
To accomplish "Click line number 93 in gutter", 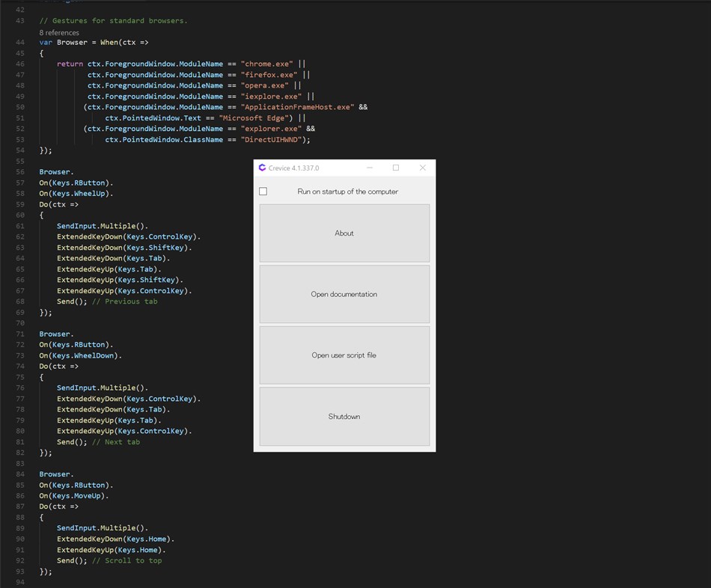I will click(20, 572).
